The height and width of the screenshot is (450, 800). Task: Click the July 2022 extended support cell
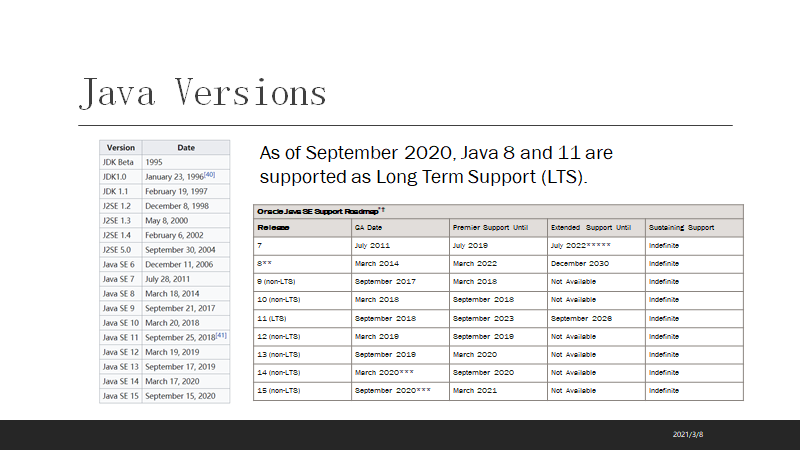click(x=596, y=245)
